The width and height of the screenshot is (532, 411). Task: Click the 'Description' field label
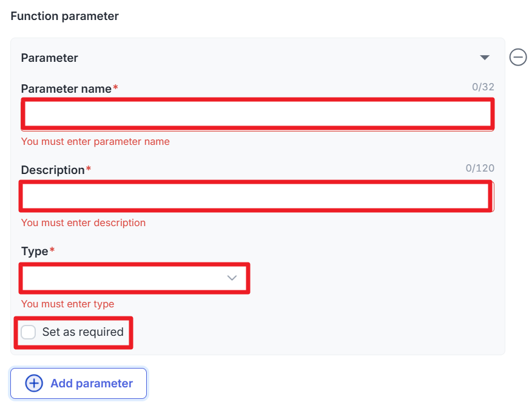coord(53,170)
